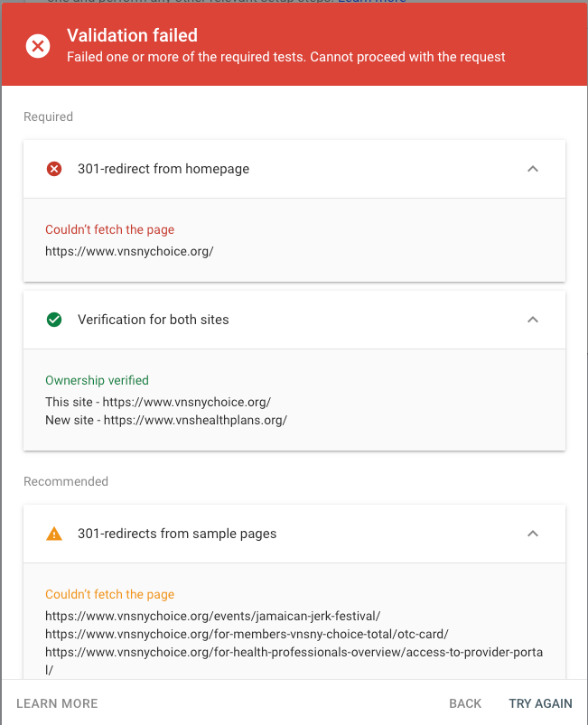Screen dimensions: 588x725
Task: Click the orange Couldn't fetch the page message
Action: point(109,594)
